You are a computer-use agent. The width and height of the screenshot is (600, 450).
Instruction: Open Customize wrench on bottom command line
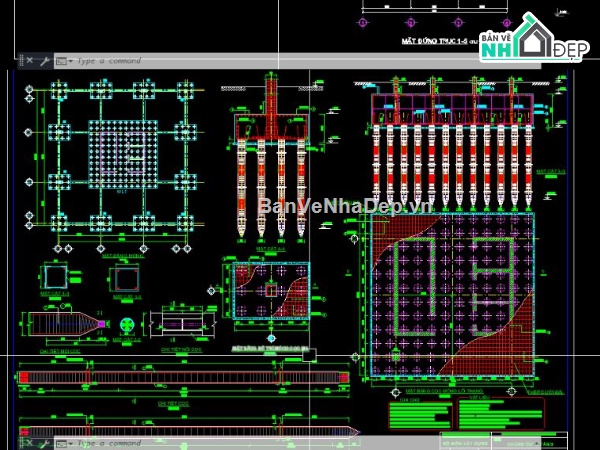(44, 442)
